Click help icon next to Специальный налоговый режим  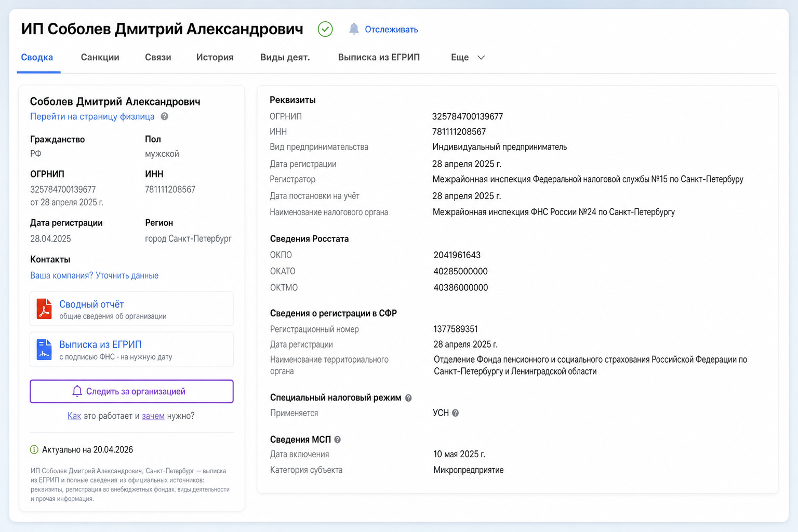pos(408,398)
